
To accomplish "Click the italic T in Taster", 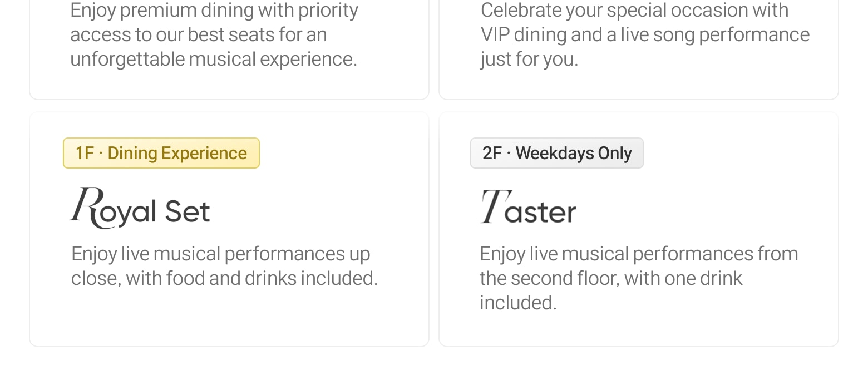I will [x=490, y=206].
